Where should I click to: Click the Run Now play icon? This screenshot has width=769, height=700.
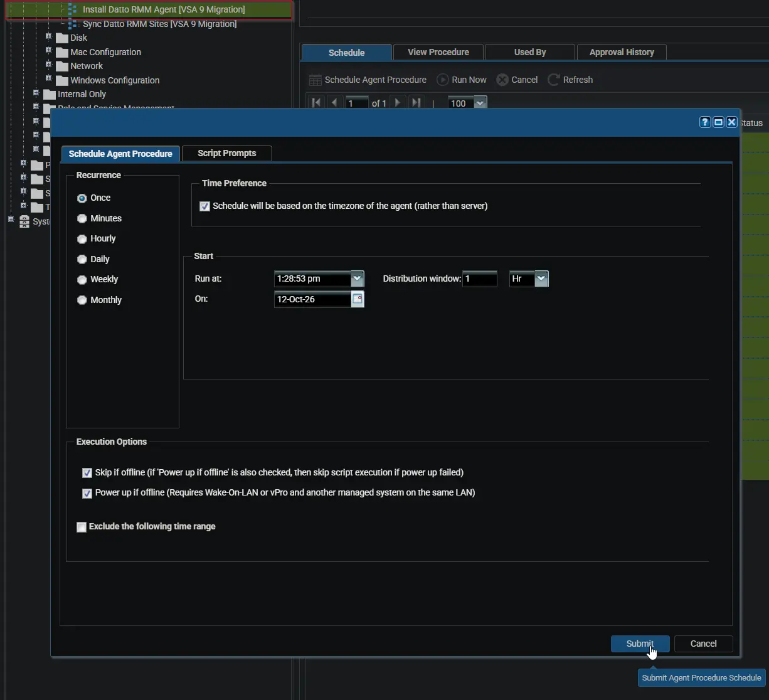coord(443,80)
